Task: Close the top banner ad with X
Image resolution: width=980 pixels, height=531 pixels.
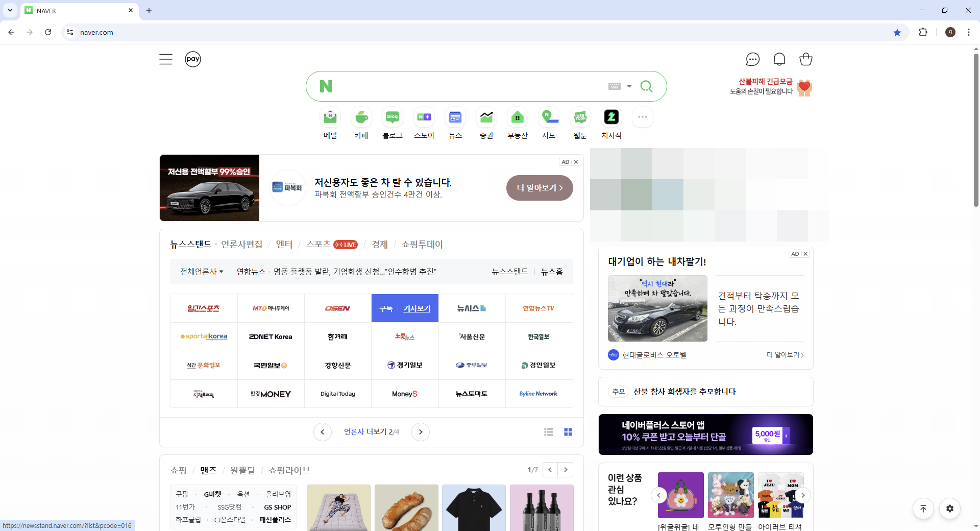Action: tap(576, 162)
